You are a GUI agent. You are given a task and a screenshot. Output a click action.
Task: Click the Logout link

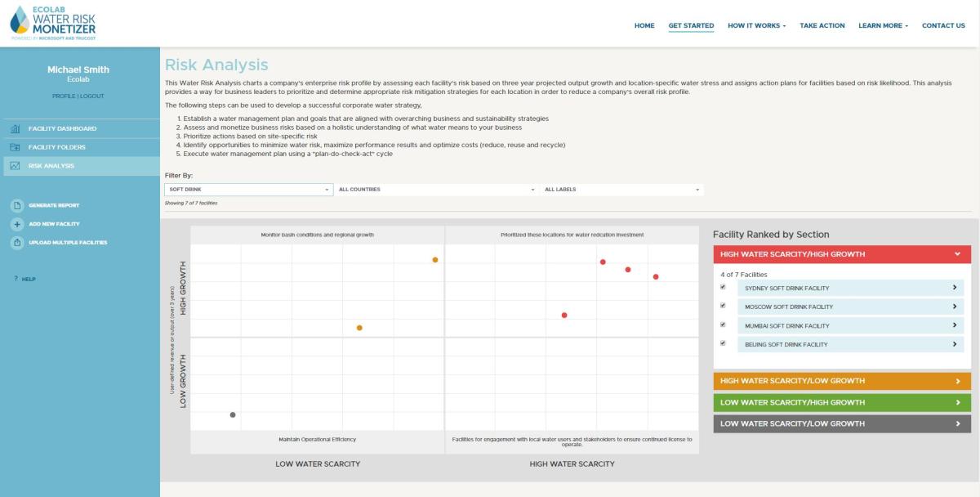pyautogui.click(x=92, y=96)
